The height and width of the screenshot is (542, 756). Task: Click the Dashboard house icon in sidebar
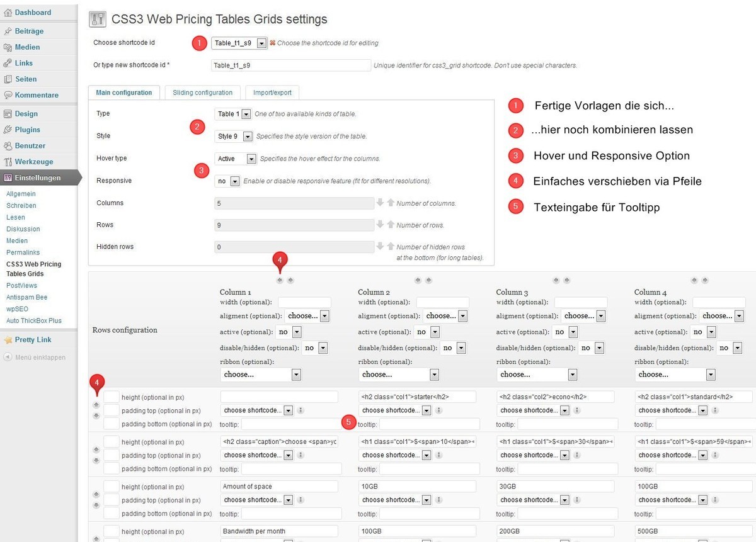coord(8,13)
